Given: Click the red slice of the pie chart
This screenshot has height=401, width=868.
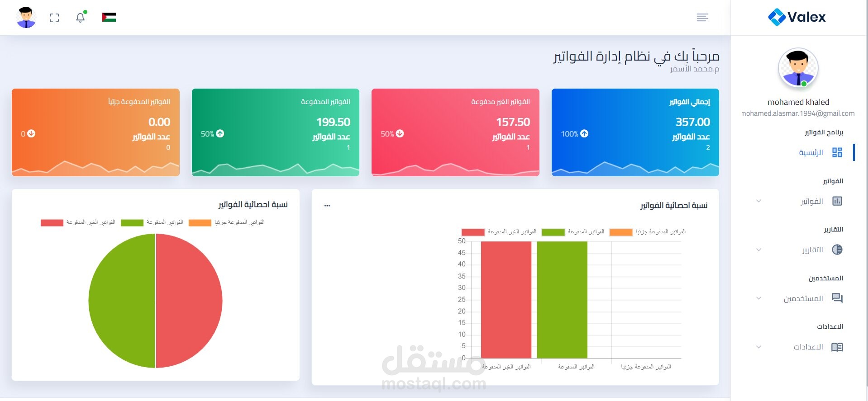Looking at the screenshot, I should tap(189, 301).
